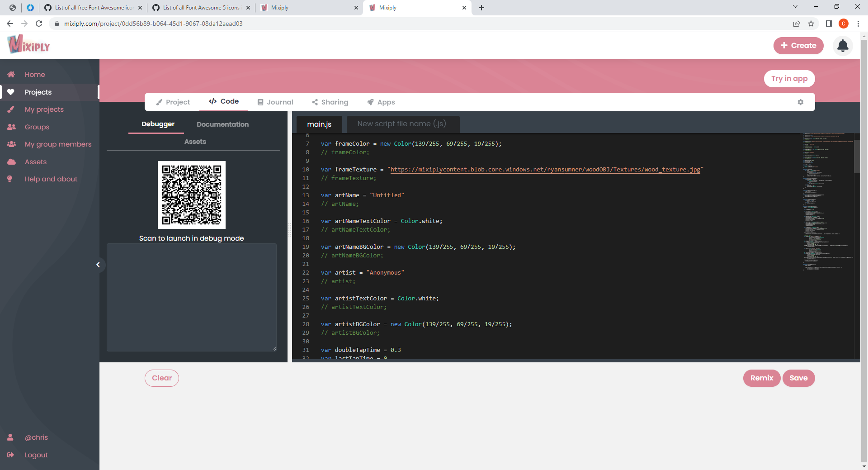Click the Mixiply logo
Screen dimensions: 868x470
pos(28,44)
